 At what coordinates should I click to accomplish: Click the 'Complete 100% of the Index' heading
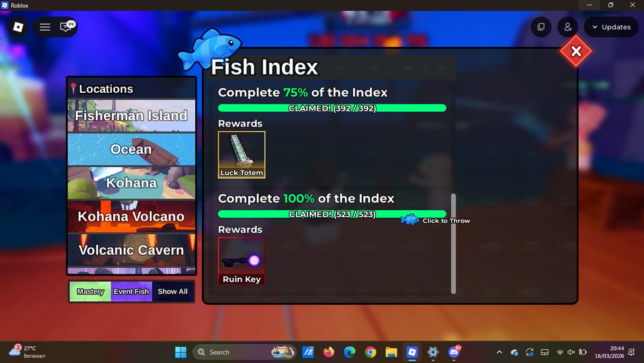[306, 198]
